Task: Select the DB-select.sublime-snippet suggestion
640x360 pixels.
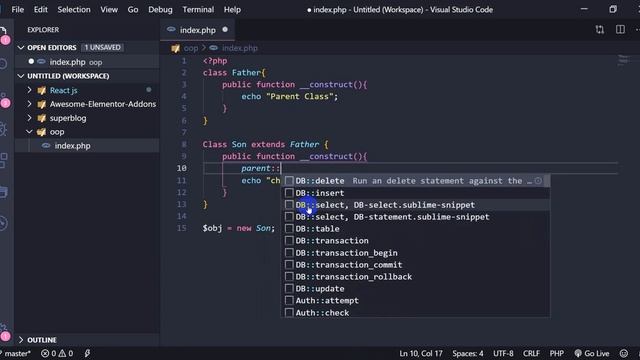Action: point(416,204)
